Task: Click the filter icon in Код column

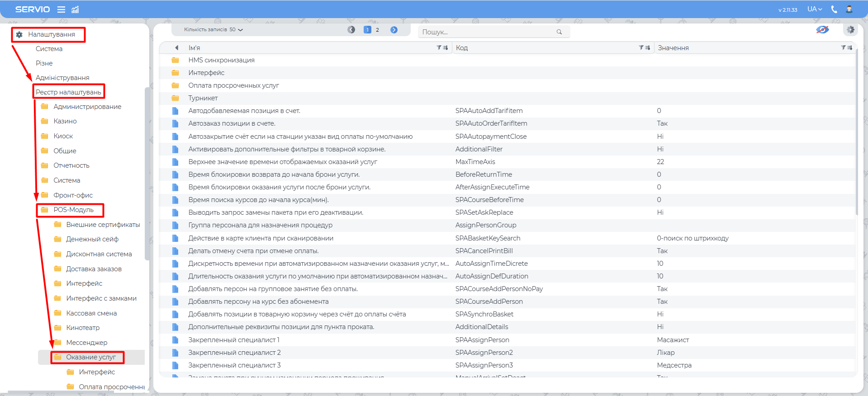Action: pyautogui.click(x=641, y=47)
